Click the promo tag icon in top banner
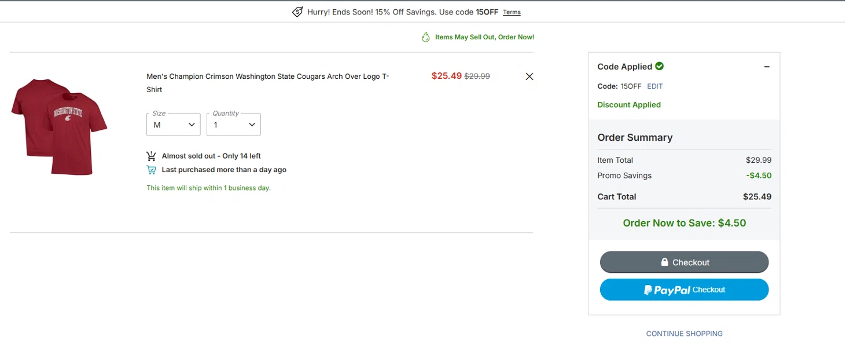868x347 pixels. 297,12
